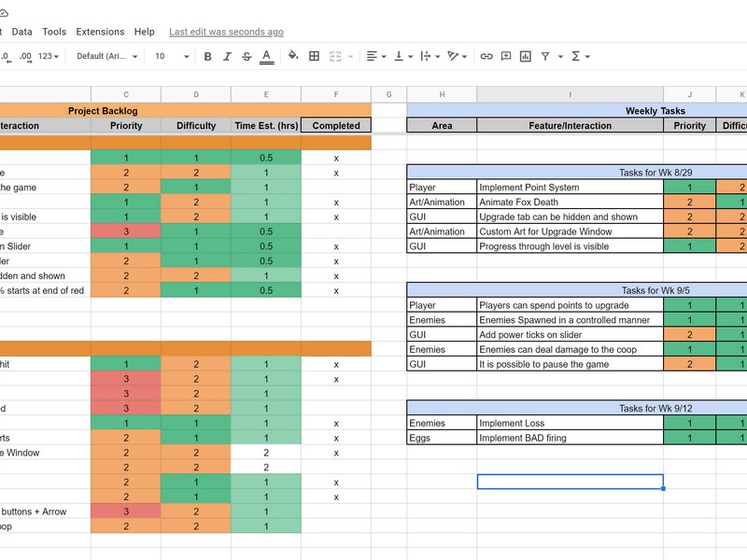Open the functions sigma menu
Viewport: 747px width, 560px height.
click(x=580, y=56)
